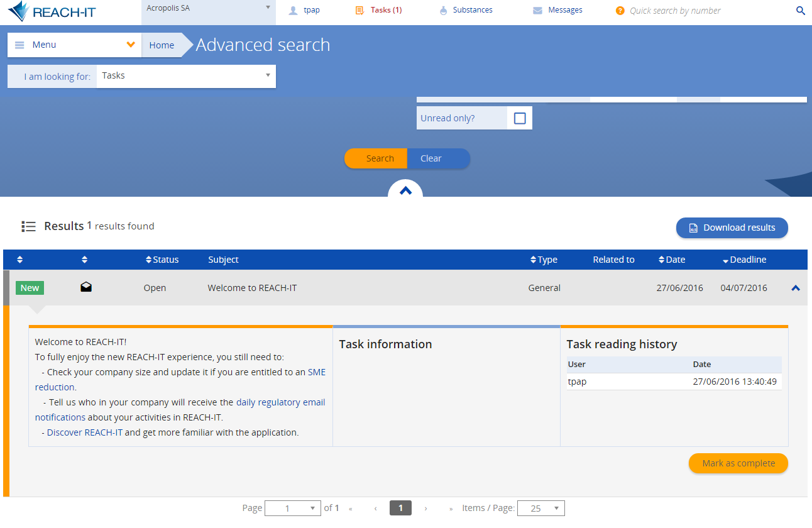Open the Discover REACH-IT link
Image resolution: width=812 pixels, height=528 pixels.
85,432
